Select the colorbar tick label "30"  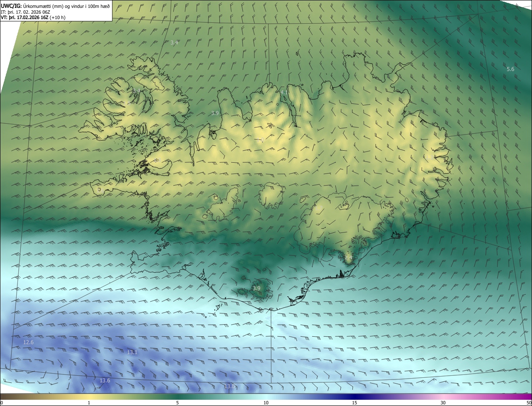tap(443, 403)
